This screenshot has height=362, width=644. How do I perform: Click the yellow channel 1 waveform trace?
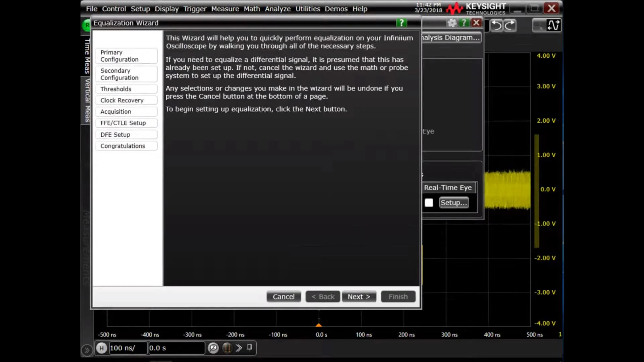[507, 189]
